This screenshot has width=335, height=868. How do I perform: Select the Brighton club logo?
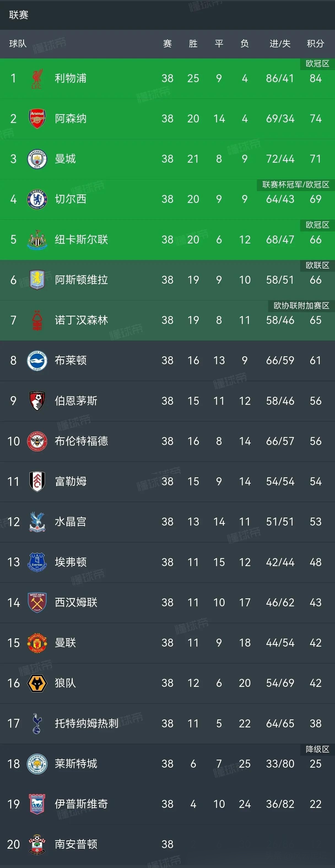[x=37, y=360]
